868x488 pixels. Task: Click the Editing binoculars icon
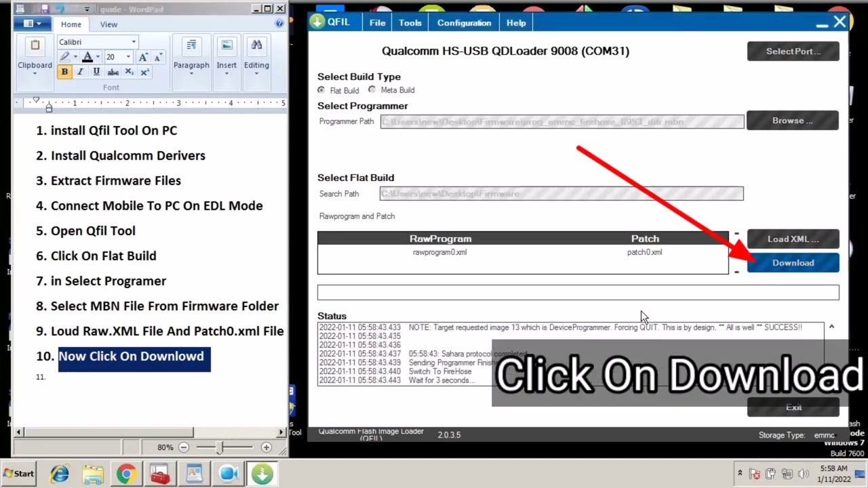[x=256, y=45]
